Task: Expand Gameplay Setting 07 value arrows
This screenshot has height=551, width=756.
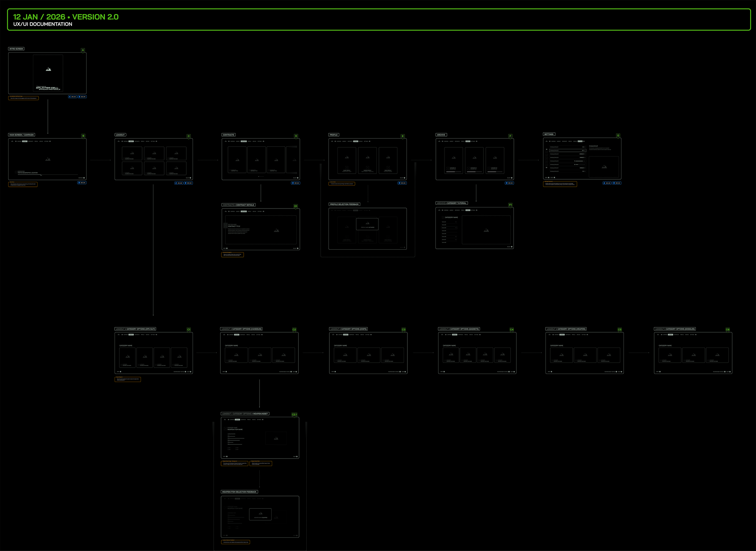Action: (585, 168)
